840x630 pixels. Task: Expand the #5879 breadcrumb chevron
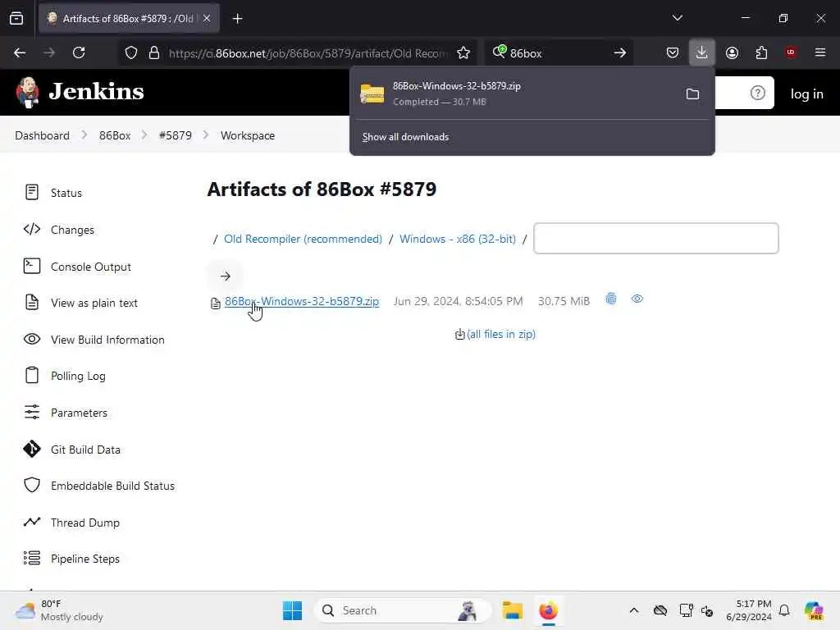point(206,135)
